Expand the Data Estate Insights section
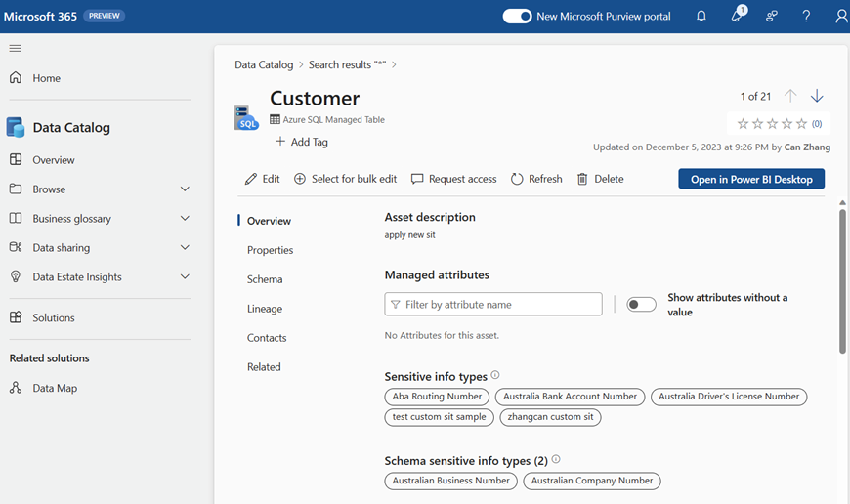850x504 pixels. [x=185, y=277]
